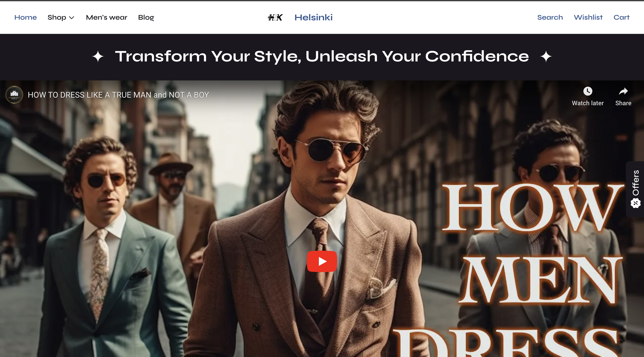
Task: Click video title HOW TO DRESS LIKE A TRUE MAN
Action: (118, 95)
